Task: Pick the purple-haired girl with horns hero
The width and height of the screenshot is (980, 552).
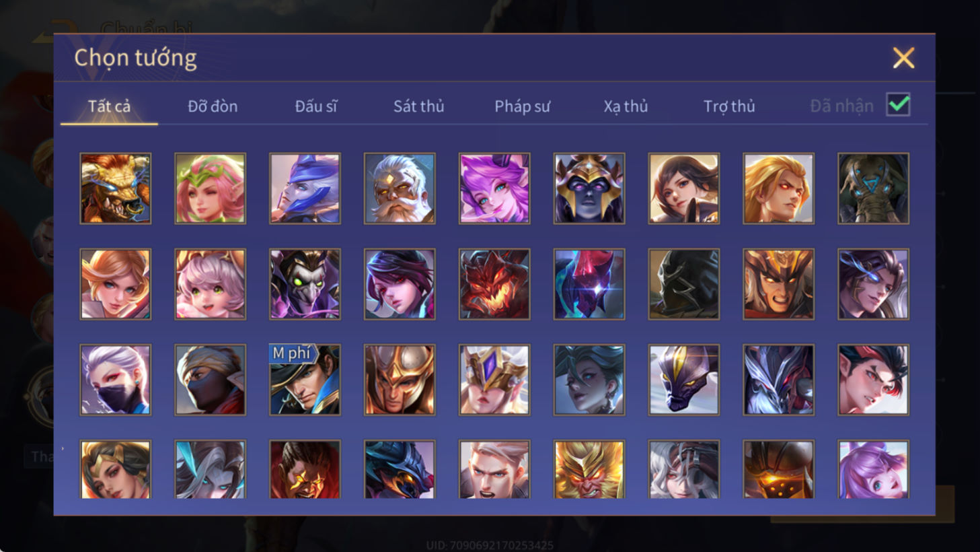Action: (494, 188)
